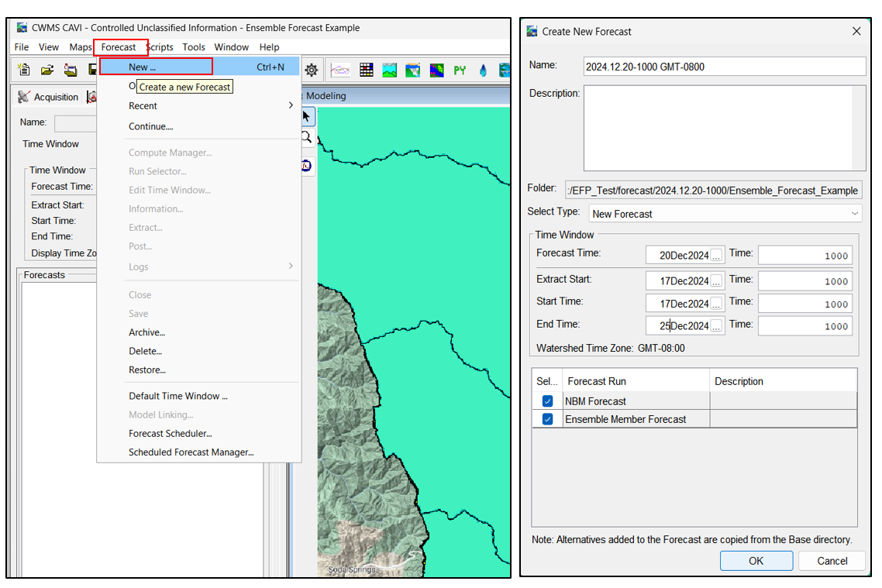The width and height of the screenshot is (882, 588).
Task: Select the arrow pointer map tool
Action: 307,117
